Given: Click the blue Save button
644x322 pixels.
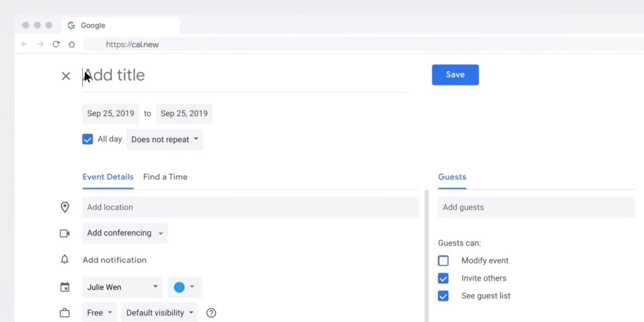Looking at the screenshot, I should [x=455, y=74].
